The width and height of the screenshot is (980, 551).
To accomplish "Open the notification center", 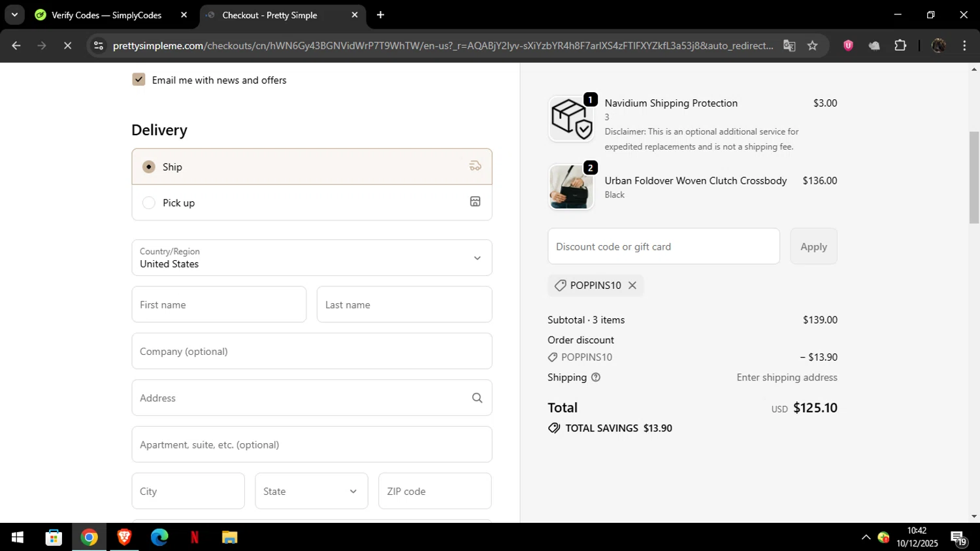I will coord(959,539).
